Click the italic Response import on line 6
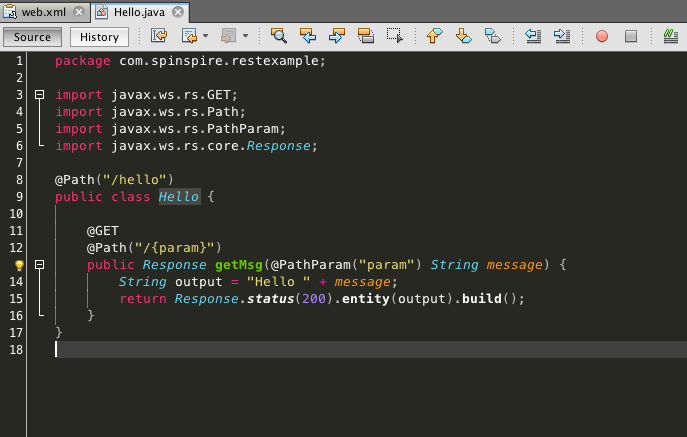Screen dimensions: 687x437 pyautogui.click(x=279, y=146)
